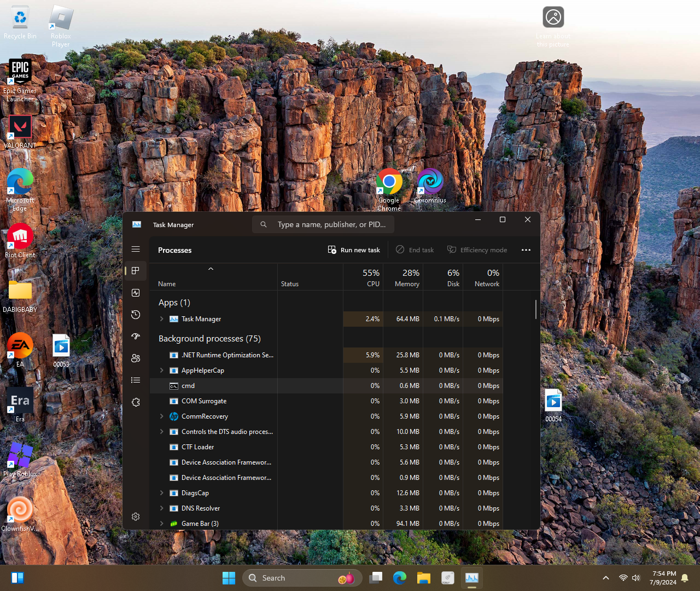Open Startup apps page icon
The image size is (700, 591).
(x=136, y=337)
